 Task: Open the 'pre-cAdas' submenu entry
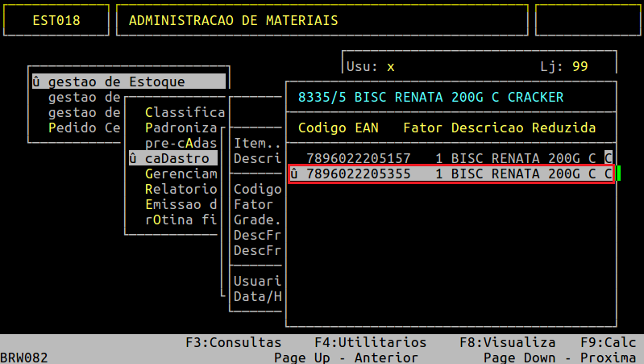tap(181, 143)
